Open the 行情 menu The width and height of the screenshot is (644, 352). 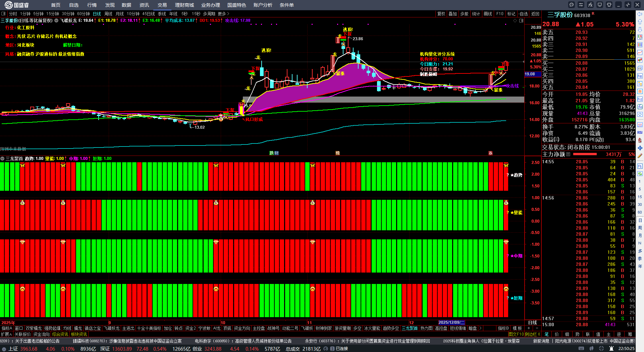pyautogui.click(x=92, y=5)
